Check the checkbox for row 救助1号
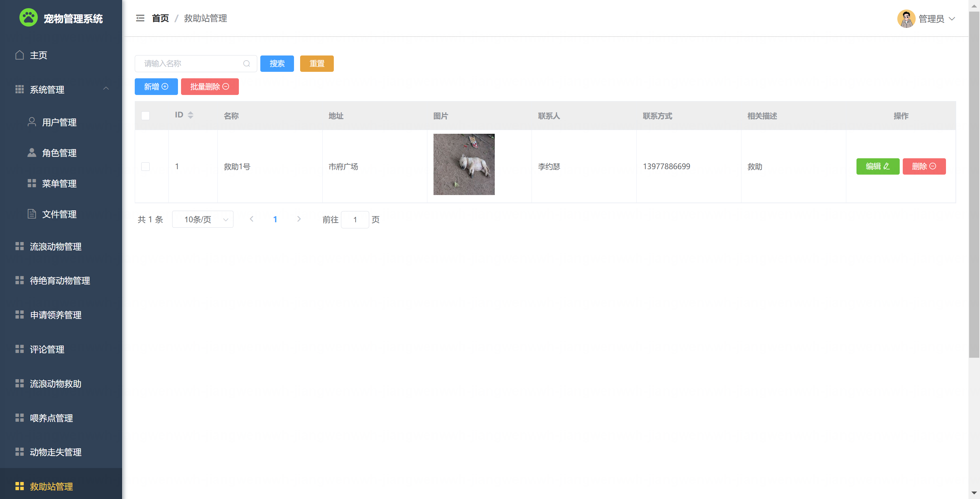The height and width of the screenshot is (499, 980). click(145, 166)
